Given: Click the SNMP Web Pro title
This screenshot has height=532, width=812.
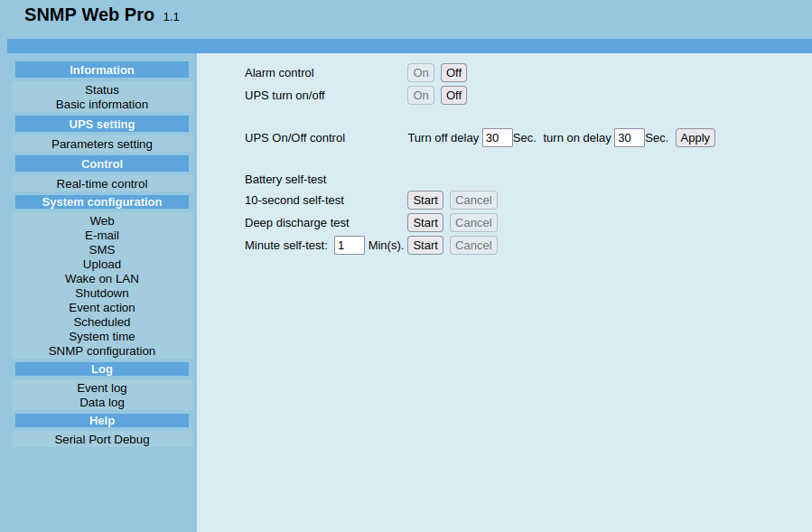Looking at the screenshot, I should click(89, 14).
